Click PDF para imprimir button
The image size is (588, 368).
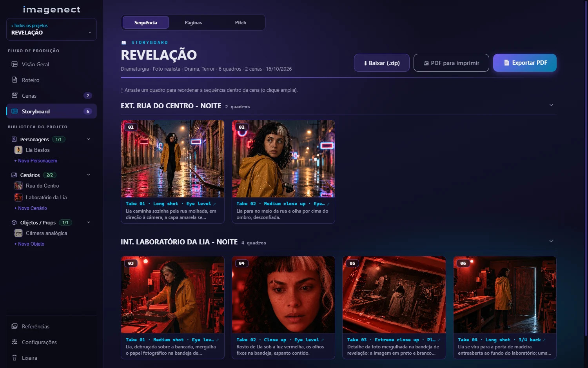tap(451, 63)
